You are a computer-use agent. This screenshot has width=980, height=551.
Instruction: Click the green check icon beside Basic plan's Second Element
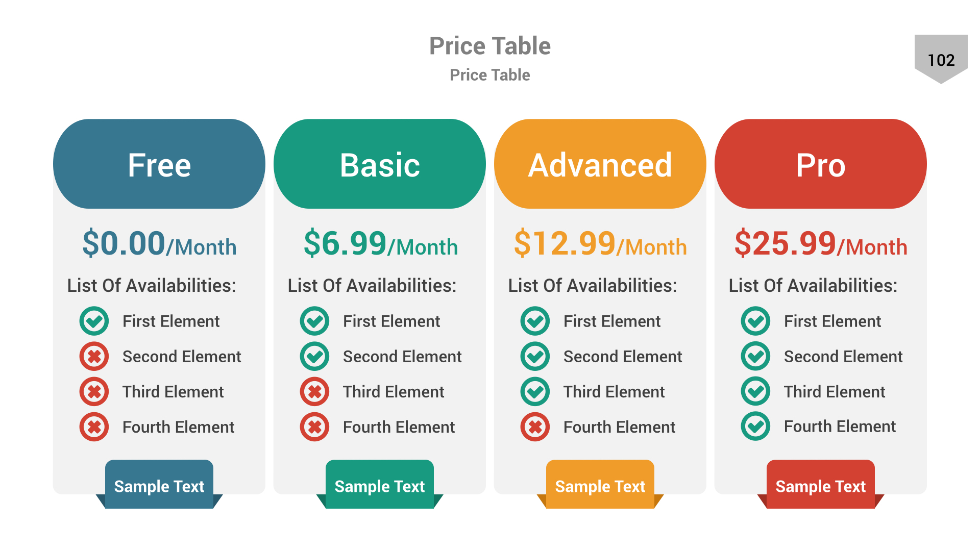coord(314,356)
